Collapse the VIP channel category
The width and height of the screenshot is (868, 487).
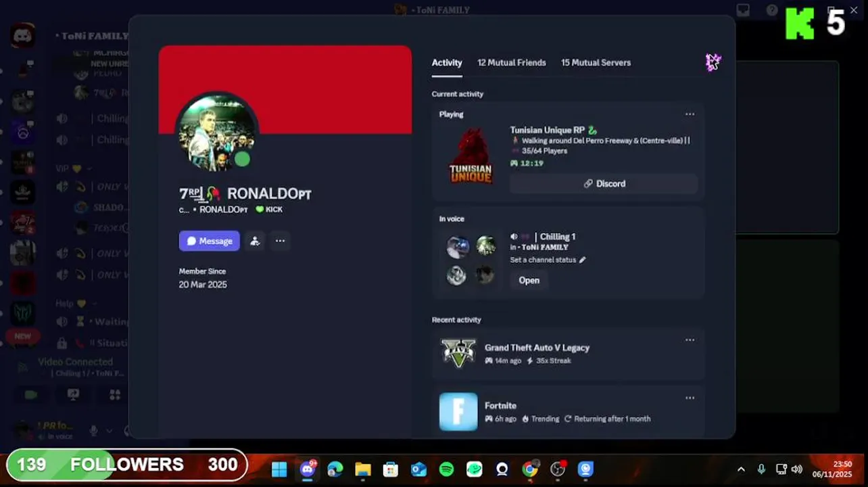(72, 168)
